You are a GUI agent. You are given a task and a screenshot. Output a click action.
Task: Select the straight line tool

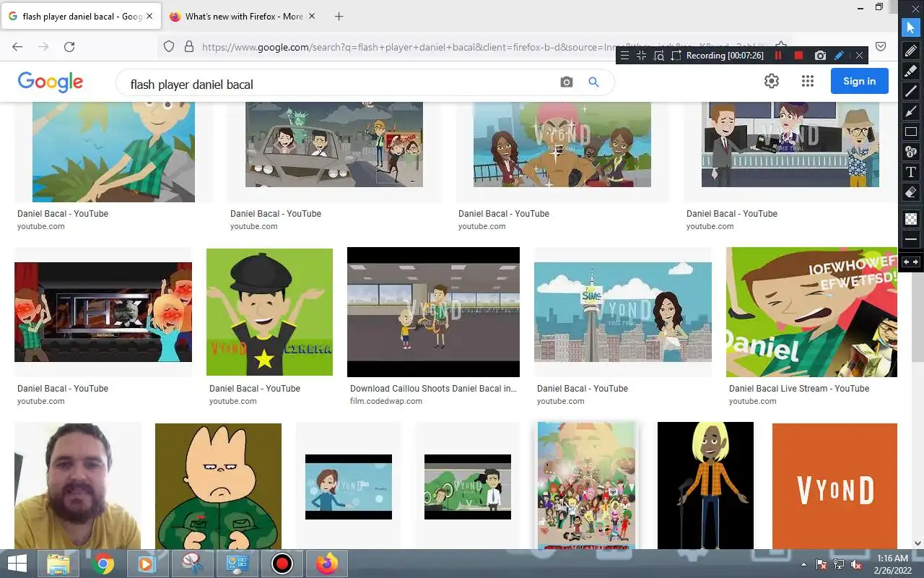911,91
